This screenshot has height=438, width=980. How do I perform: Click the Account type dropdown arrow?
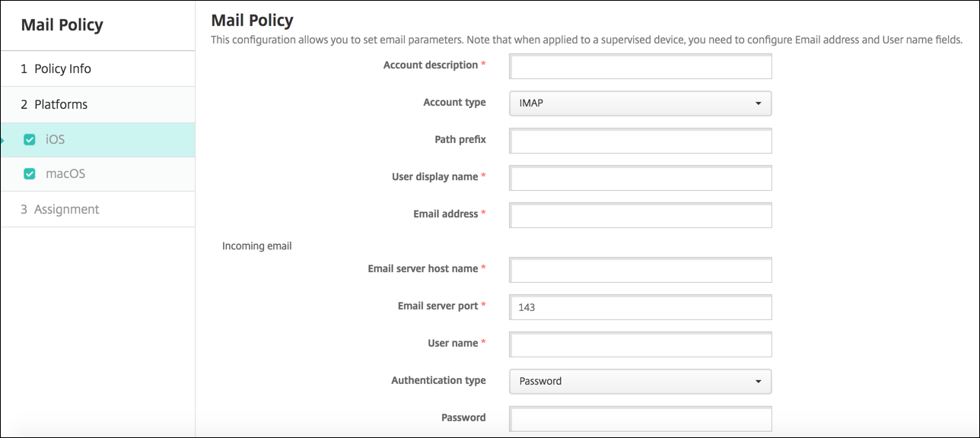pyautogui.click(x=759, y=103)
